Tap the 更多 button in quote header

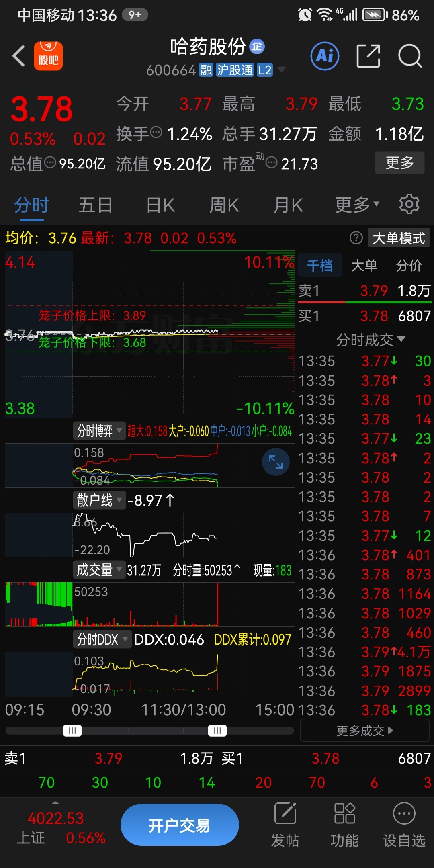pos(399,163)
